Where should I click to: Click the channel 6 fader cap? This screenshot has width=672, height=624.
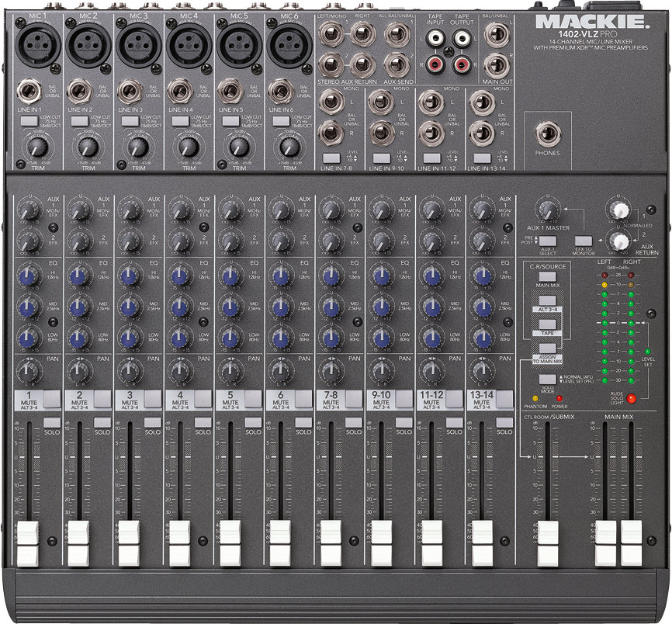280,543
